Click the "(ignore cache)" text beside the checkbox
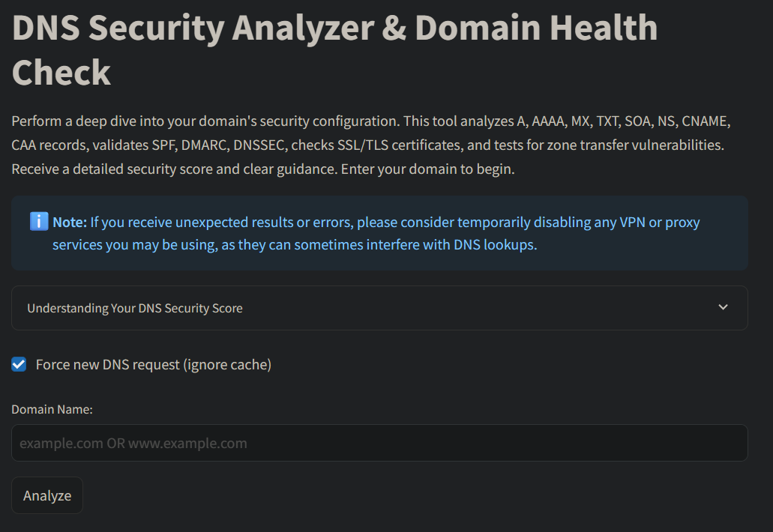This screenshot has width=773, height=532. 228,365
